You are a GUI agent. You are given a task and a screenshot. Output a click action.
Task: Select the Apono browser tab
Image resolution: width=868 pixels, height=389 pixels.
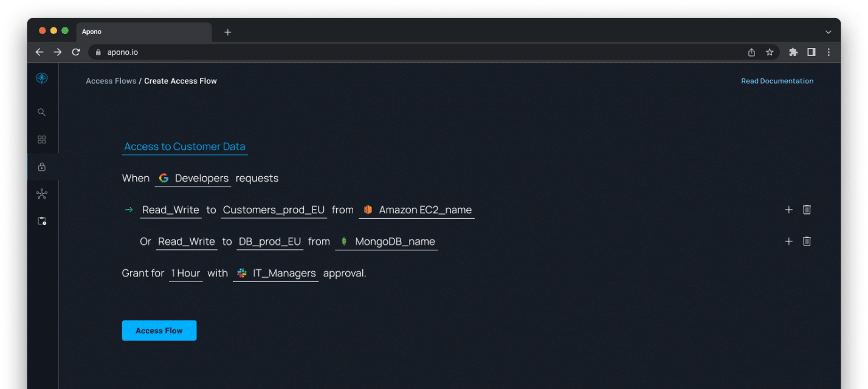point(144,32)
